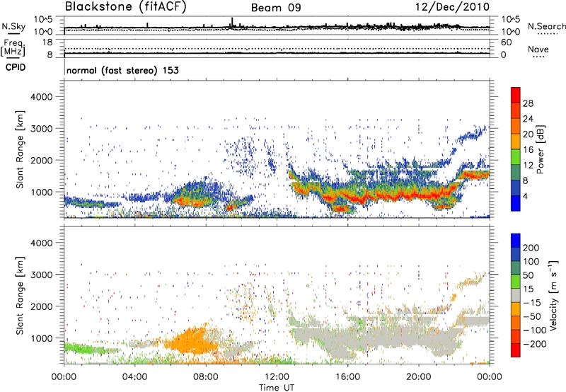Click '4000' on the power panel range axis
The width and height of the screenshot is (566, 392).
41,97
